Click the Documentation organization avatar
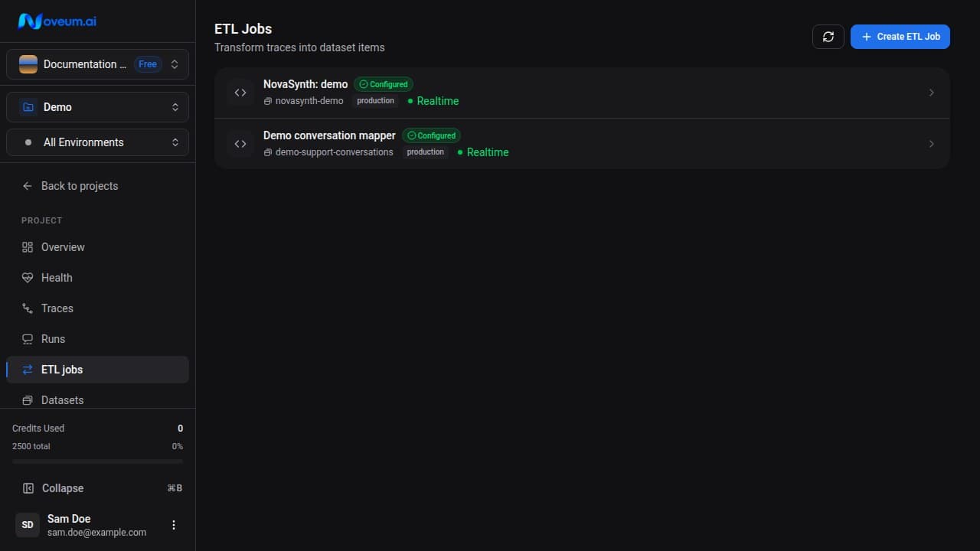Screen dimensions: 980x551 [x=28, y=64]
